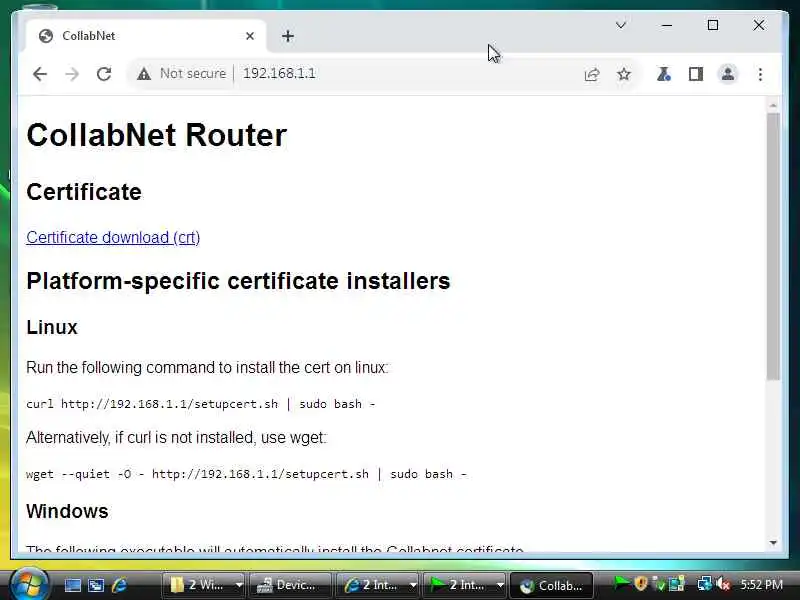
Task: Click the Collab... taskbar button
Action: point(552,585)
